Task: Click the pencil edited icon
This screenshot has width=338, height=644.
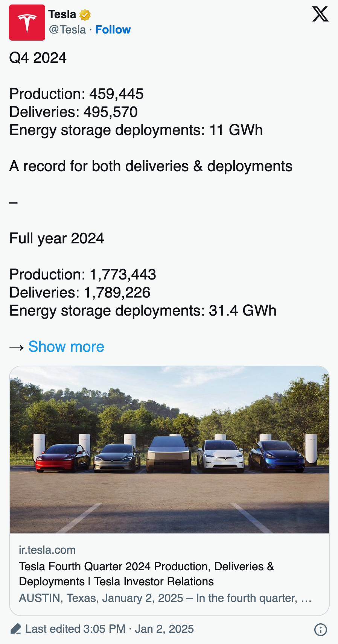Action: click(x=16, y=629)
